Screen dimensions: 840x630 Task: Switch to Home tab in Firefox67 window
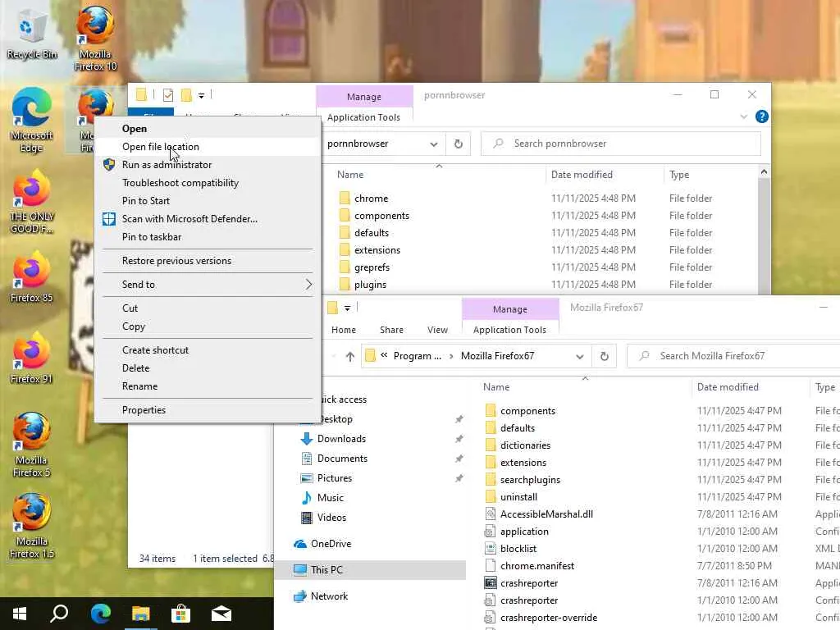pyautogui.click(x=344, y=330)
